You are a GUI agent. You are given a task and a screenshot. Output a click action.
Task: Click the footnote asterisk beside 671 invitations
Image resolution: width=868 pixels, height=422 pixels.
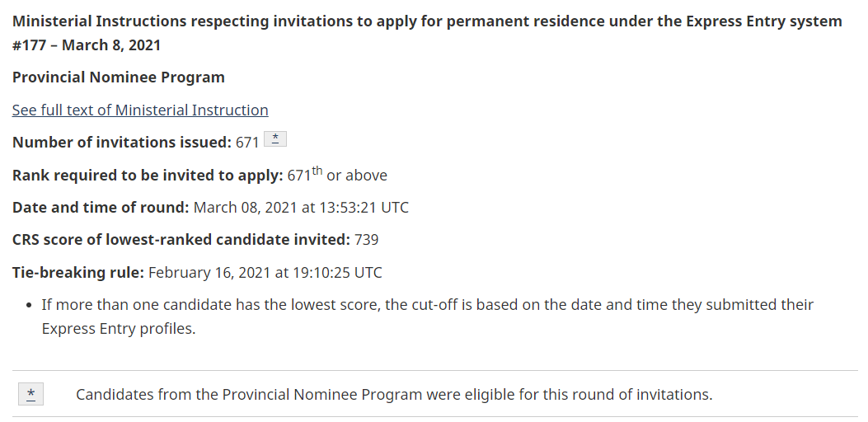point(276,140)
